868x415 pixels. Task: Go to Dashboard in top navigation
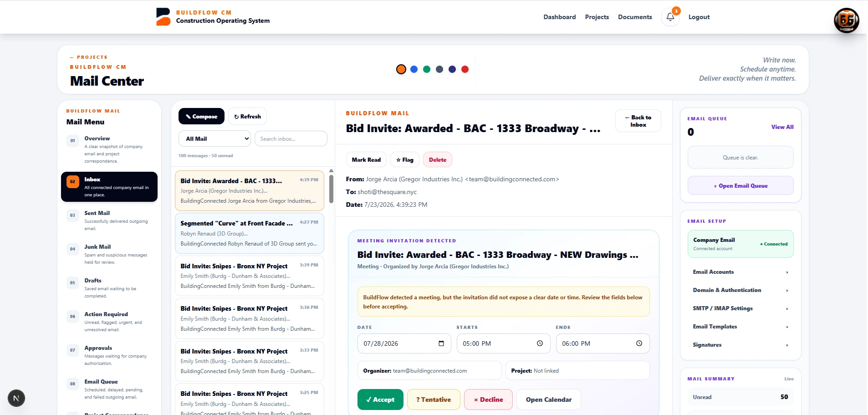[560, 17]
